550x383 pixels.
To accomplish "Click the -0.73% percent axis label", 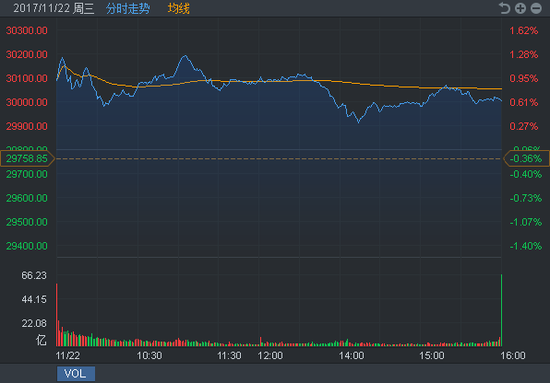I will (x=526, y=198).
